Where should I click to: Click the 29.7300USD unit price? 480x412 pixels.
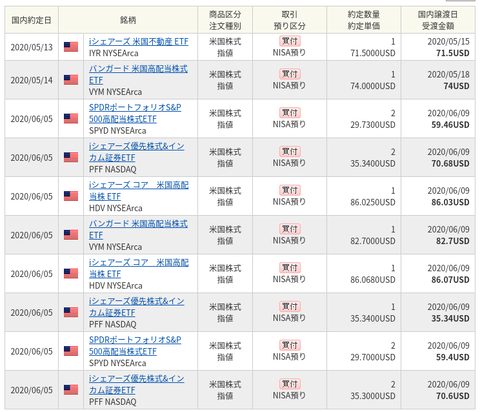373,125
